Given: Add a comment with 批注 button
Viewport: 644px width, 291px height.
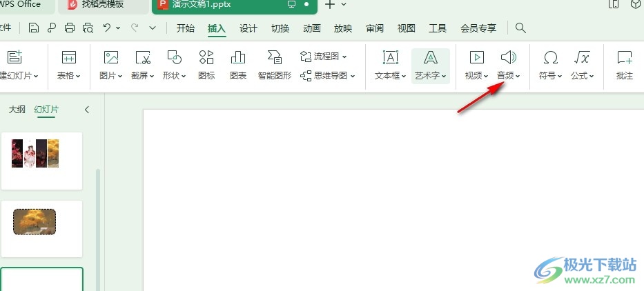Looking at the screenshot, I should (625, 63).
